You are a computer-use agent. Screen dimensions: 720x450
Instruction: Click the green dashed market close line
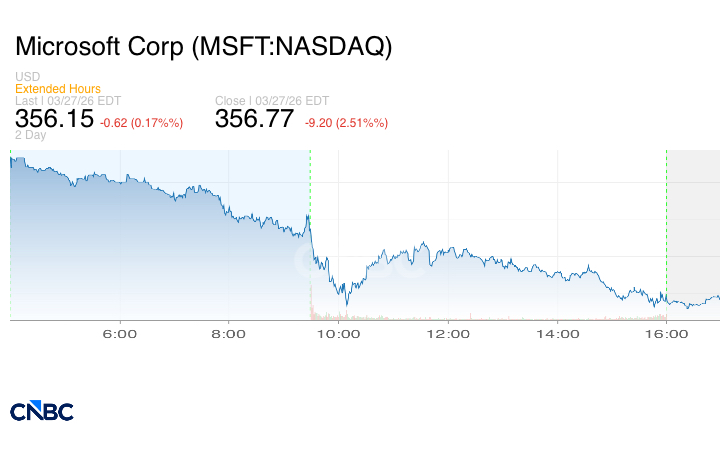pos(666,200)
